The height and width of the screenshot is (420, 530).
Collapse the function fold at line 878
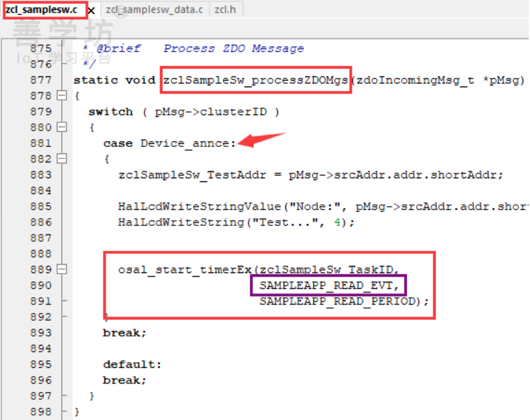pyautogui.click(x=62, y=95)
